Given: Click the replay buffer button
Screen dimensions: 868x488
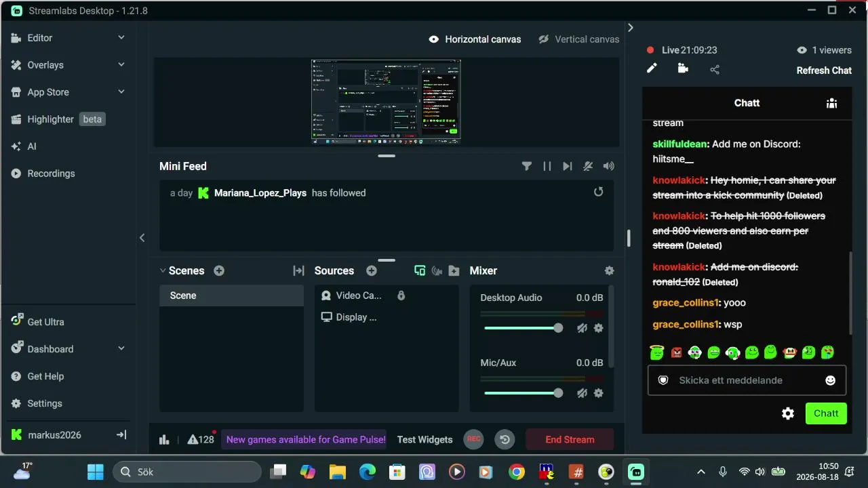Looking at the screenshot, I should [x=505, y=439].
